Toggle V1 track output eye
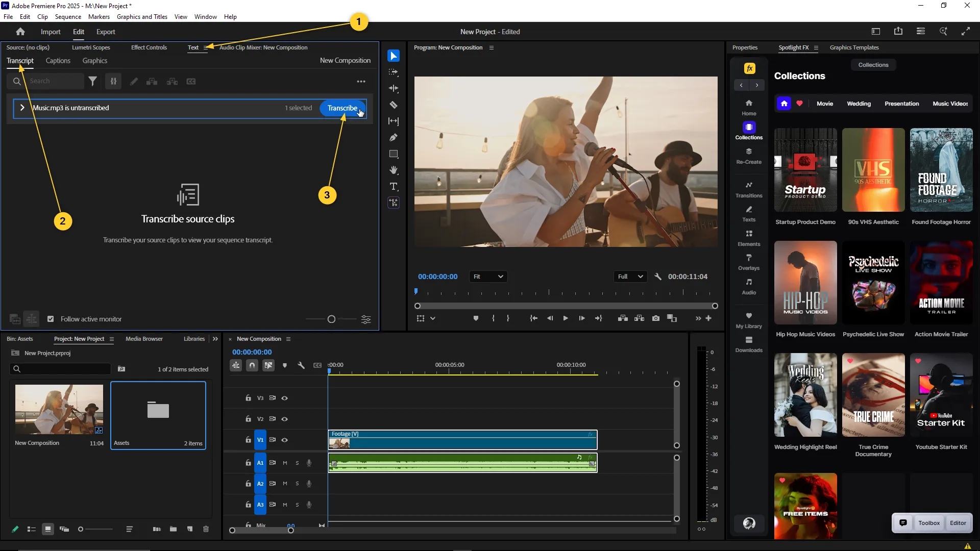This screenshot has width=980, height=551. click(285, 440)
